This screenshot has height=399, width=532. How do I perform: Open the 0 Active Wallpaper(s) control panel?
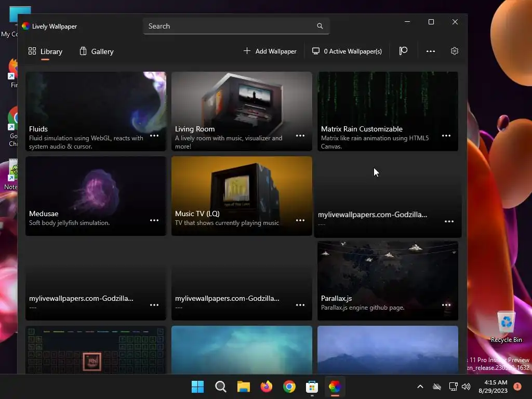pyautogui.click(x=347, y=51)
